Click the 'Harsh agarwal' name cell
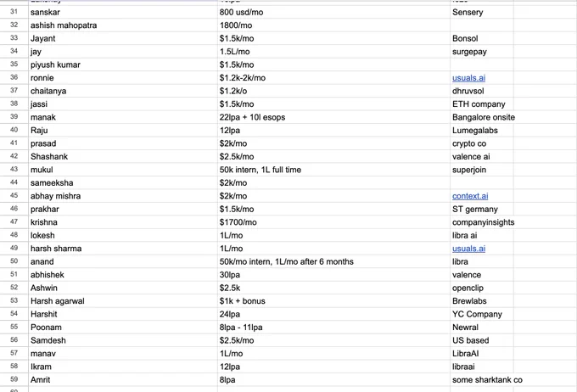577x392 pixels. point(123,301)
